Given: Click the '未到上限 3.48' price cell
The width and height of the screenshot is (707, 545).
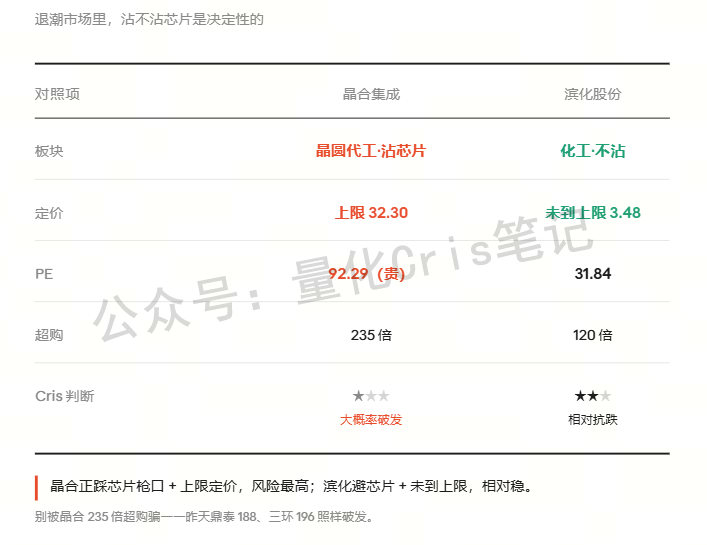Looking at the screenshot, I should 592,212.
